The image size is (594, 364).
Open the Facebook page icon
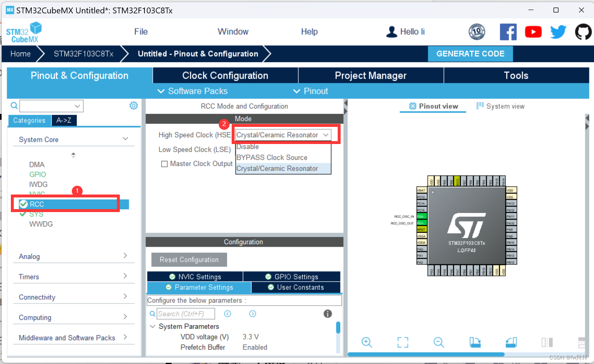point(508,32)
